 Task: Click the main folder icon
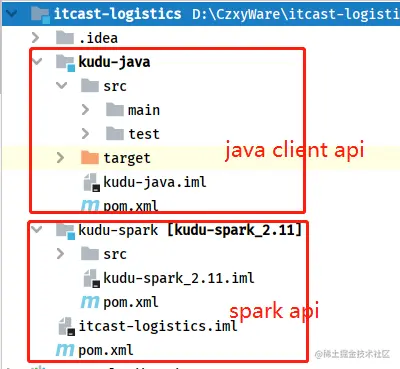coord(115,109)
